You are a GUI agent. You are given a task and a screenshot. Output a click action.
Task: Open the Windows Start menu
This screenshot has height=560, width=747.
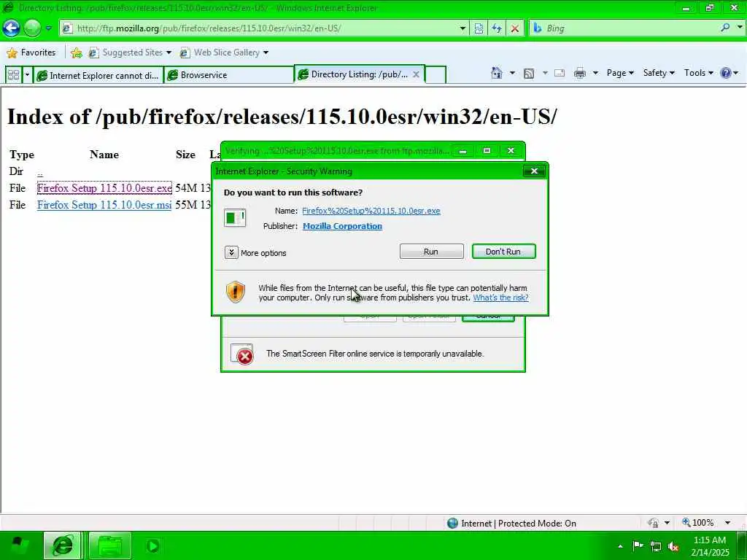tap(19, 545)
